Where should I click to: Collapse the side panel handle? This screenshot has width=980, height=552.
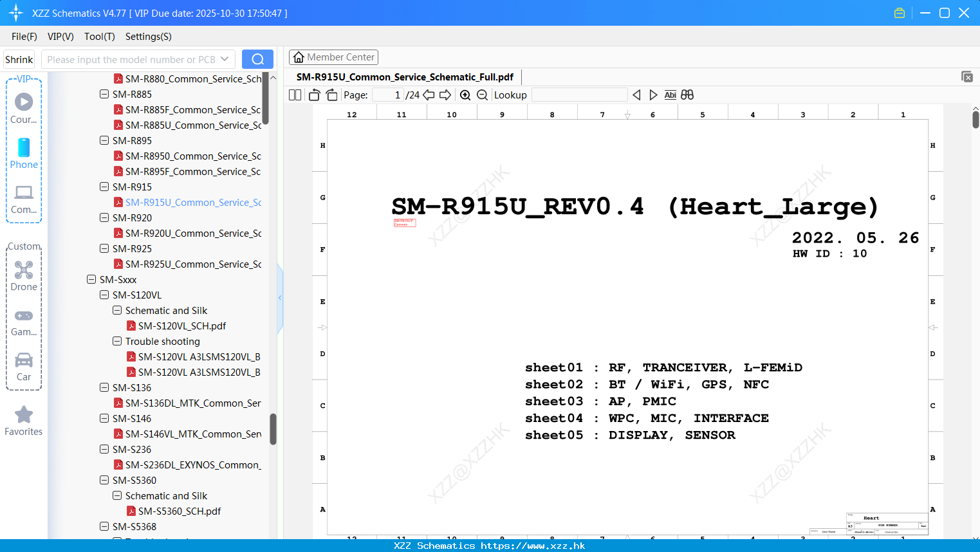[280, 298]
